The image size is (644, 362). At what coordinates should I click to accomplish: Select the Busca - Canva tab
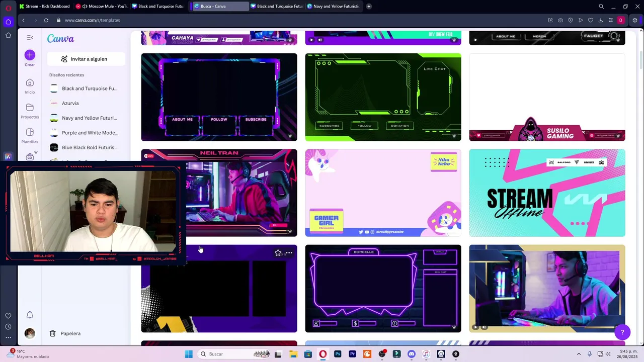click(x=220, y=6)
